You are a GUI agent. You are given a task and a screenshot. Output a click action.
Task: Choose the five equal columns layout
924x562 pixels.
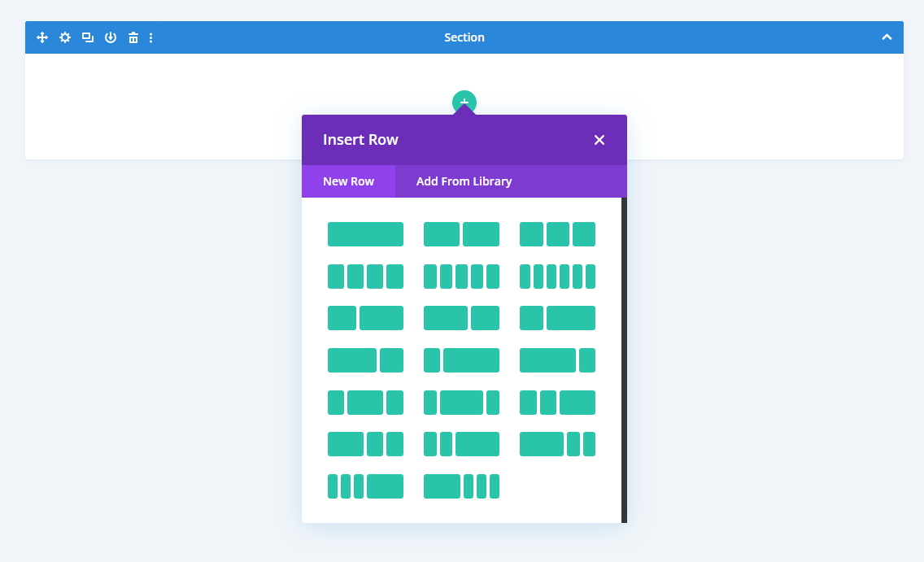coord(461,277)
